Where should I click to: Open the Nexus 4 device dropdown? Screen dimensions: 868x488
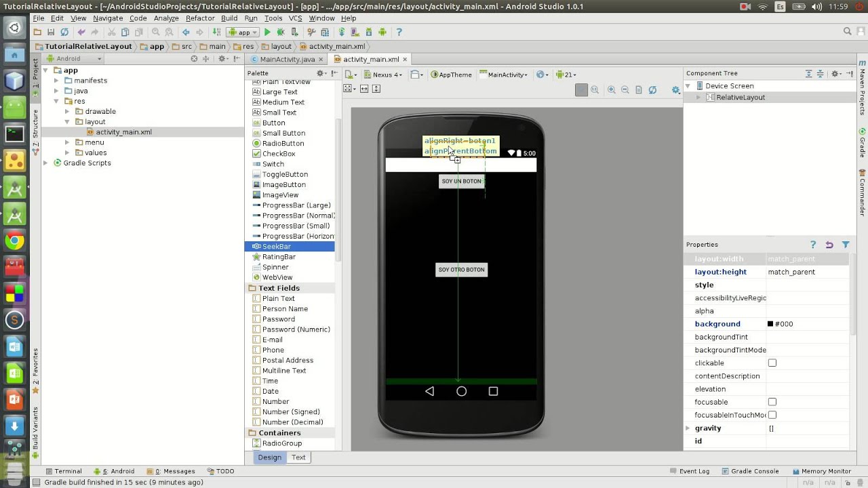click(383, 75)
